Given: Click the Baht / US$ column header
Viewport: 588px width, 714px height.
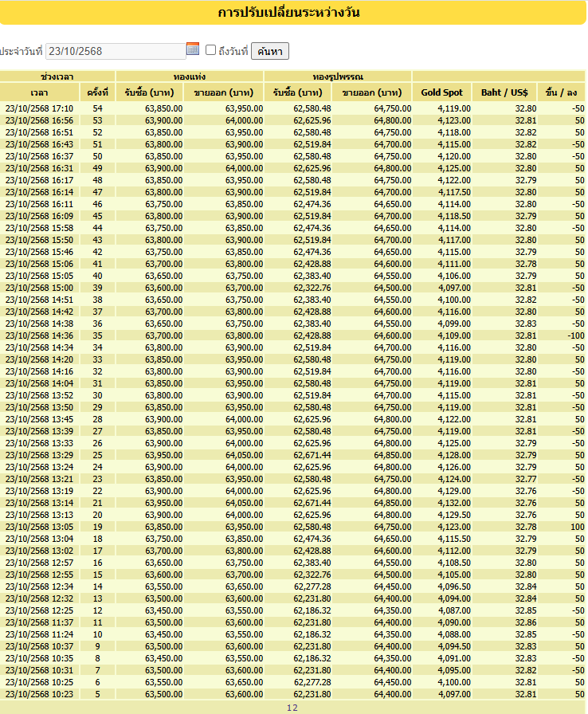Looking at the screenshot, I should 504,92.
